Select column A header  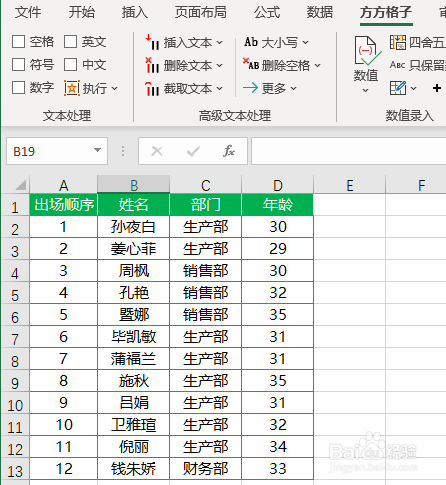pos(64,185)
